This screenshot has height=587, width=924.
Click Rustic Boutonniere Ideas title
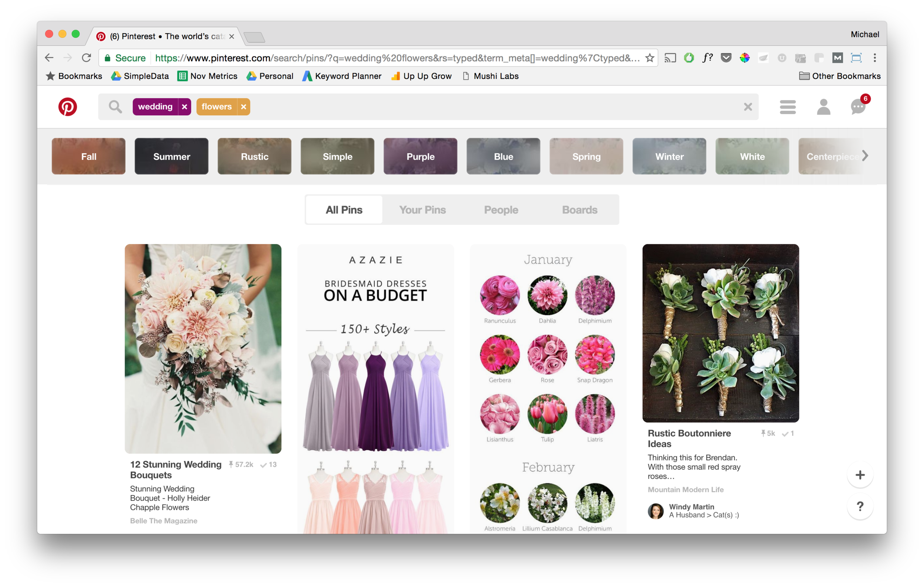tap(689, 438)
